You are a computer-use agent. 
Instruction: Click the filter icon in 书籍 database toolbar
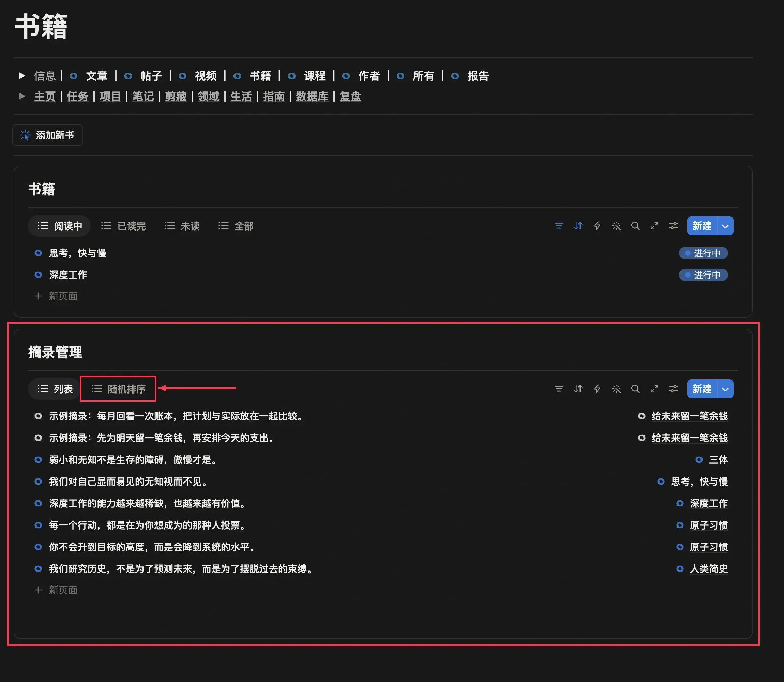point(559,226)
